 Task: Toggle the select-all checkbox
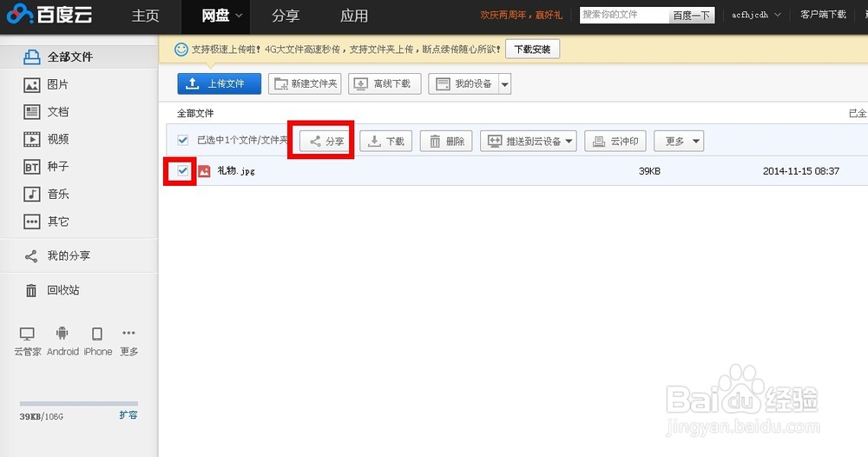(x=182, y=140)
